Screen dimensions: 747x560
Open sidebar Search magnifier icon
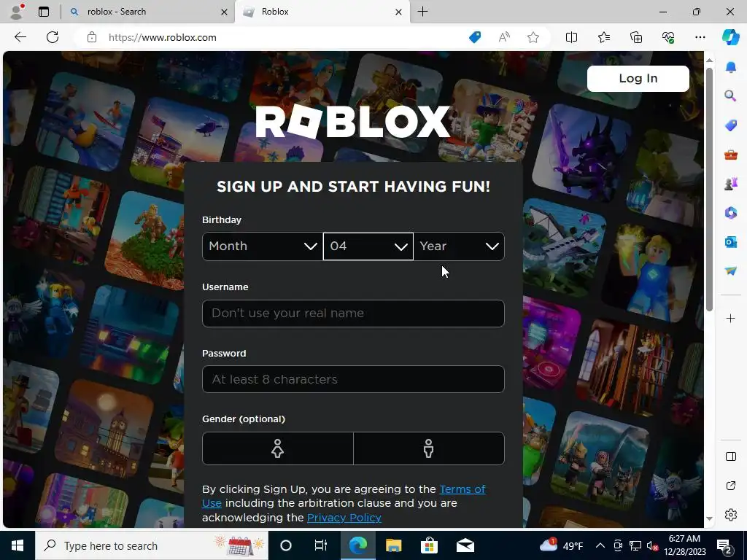pyautogui.click(x=731, y=96)
